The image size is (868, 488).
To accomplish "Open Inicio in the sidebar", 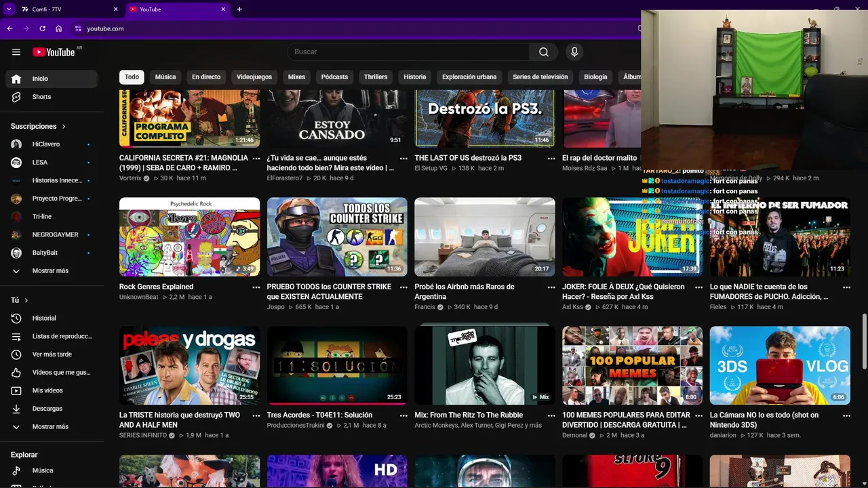I will (52, 79).
